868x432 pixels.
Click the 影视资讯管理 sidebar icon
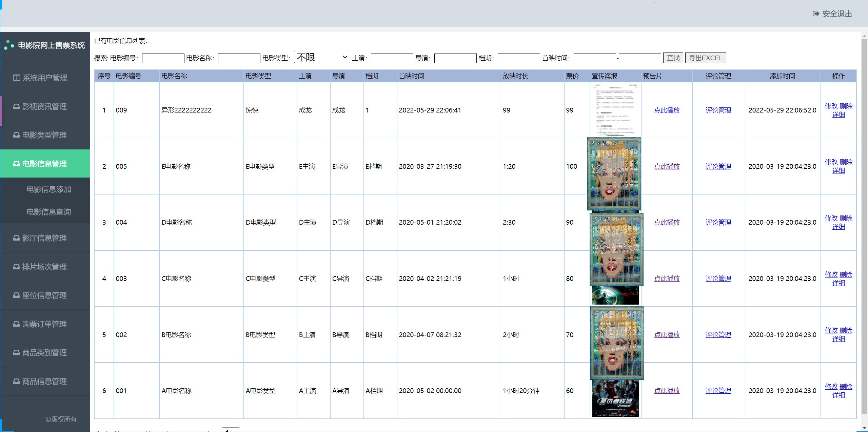pos(16,107)
